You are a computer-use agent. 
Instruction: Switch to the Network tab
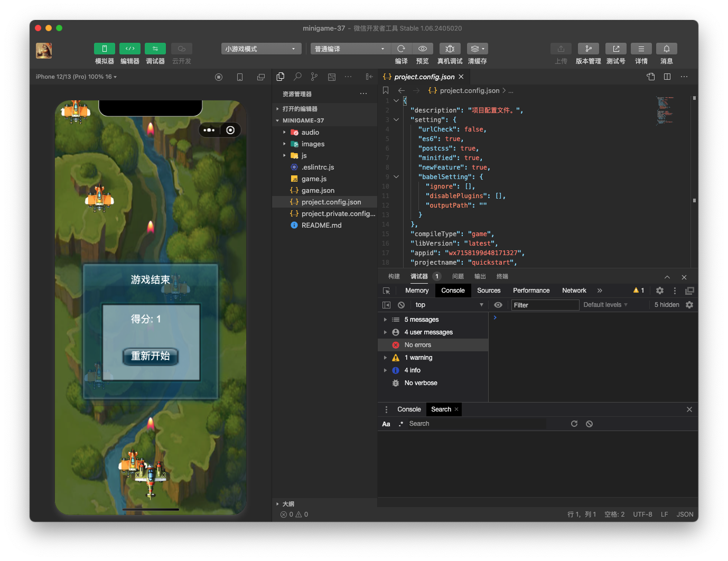[x=574, y=290]
